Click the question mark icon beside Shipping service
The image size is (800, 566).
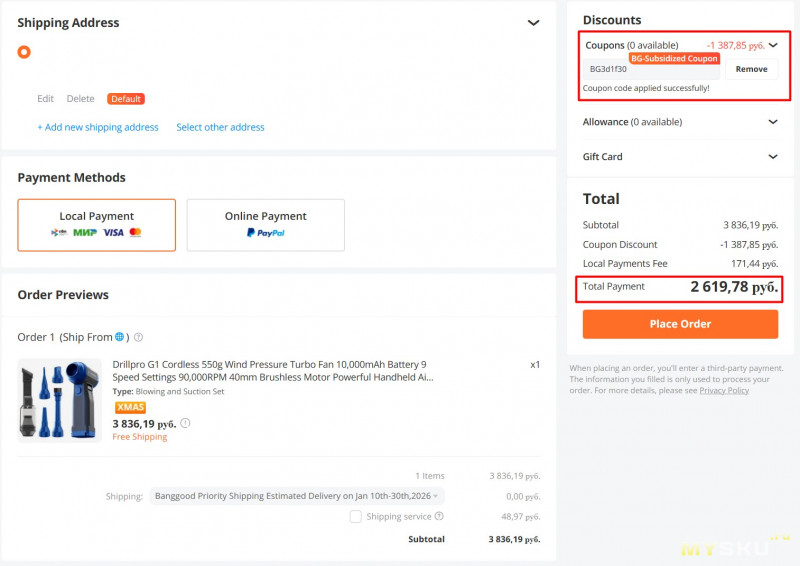click(x=439, y=516)
